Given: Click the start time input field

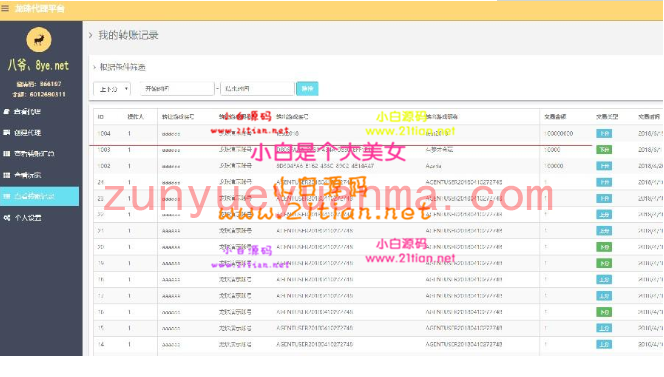Looking at the screenshot, I should (177, 89).
